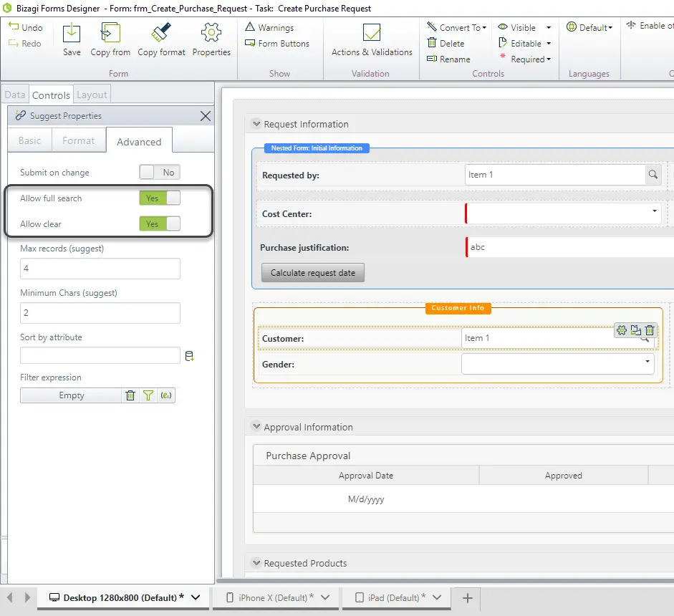Image resolution: width=674 pixels, height=616 pixels.
Task: Click Customer suggest input field
Action: [x=557, y=338]
